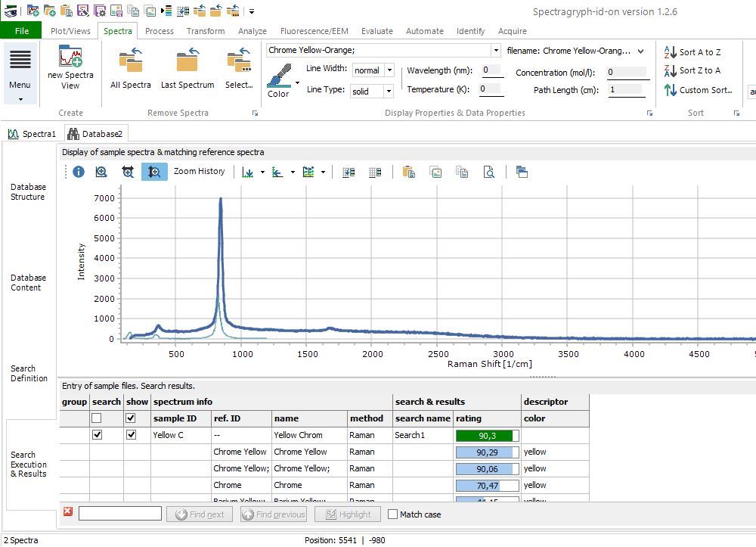Click the highlighted vertical zoom magnifier icon

tap(154, 172)
